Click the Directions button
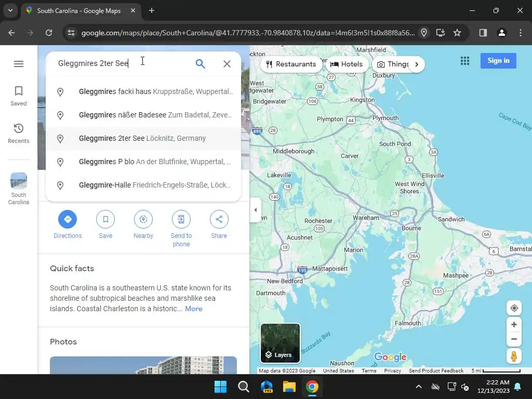Viewport: 532px width, 399px height. click(68, 219)
